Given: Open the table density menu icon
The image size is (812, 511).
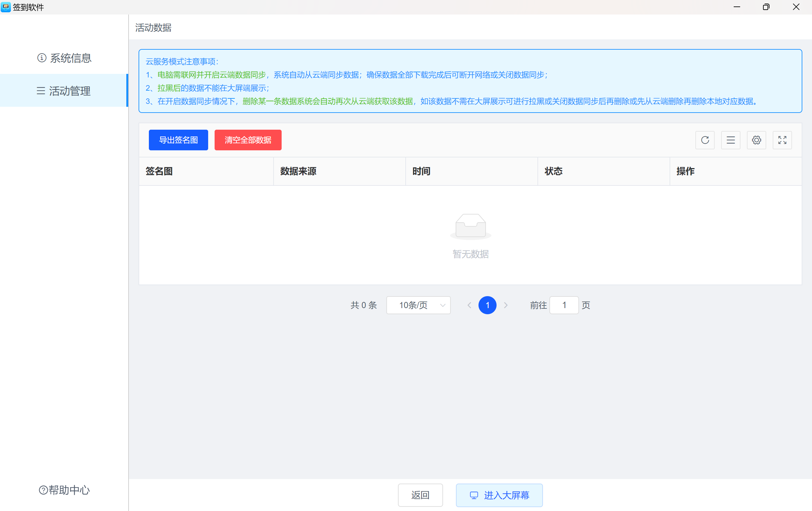Looking at the screenshot, I should (x=730, y=140).
